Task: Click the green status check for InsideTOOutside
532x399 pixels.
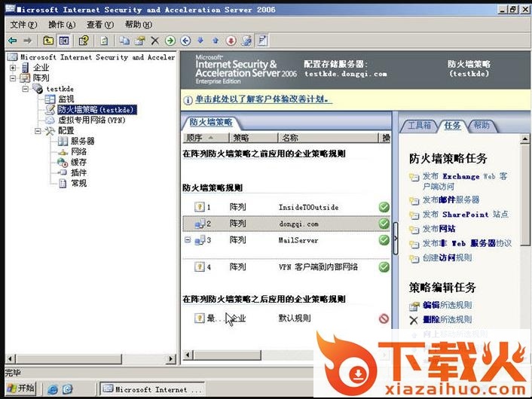Action: [384, 207]
